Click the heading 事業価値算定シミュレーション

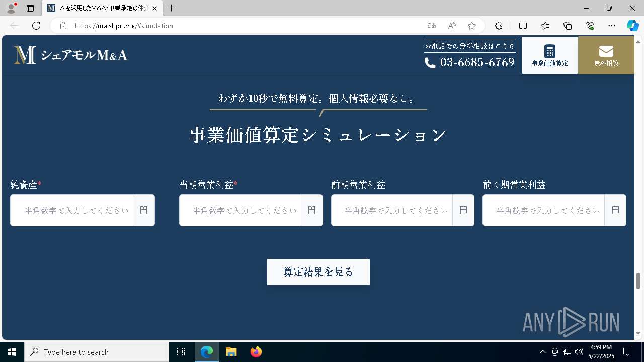pos(318,135)
